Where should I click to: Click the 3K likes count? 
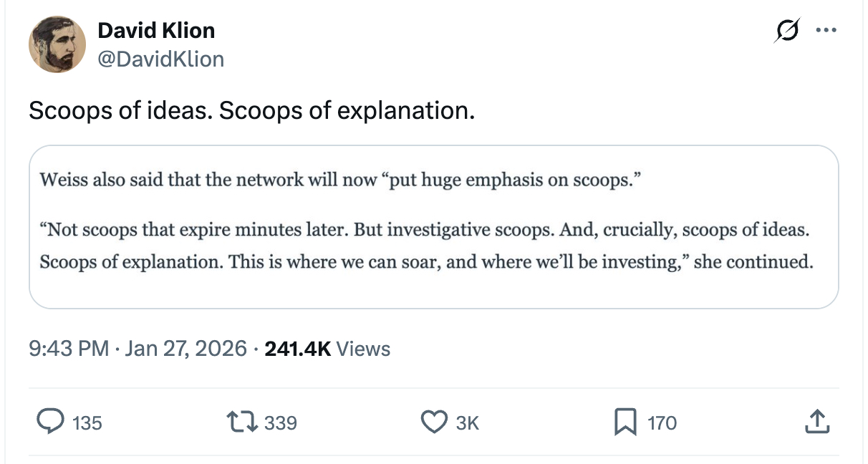coord(467,423)
